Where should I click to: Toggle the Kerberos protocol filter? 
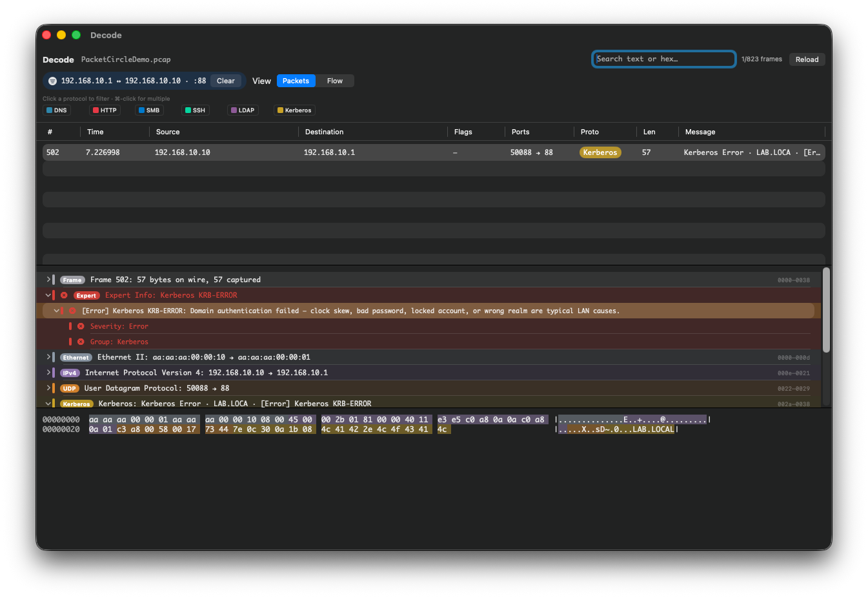tap(294, 110)
